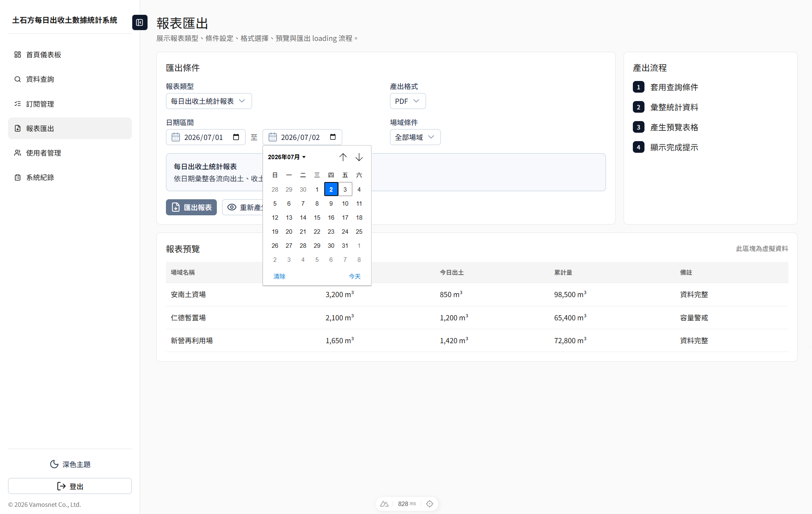The width and height of the screenshot is (812, 514).
Task: Click step 2 彙整統計資料
Action: (x=665, y=107)
